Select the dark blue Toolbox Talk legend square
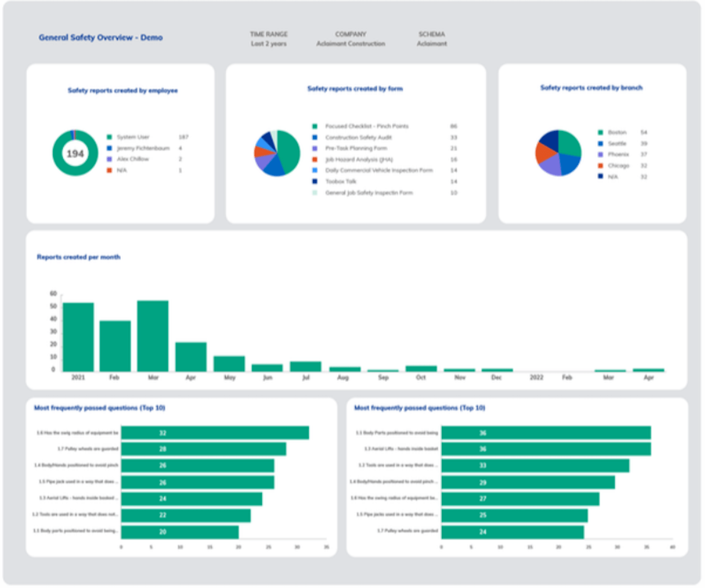This screenshot has height=588, width=705. [314, 181]
